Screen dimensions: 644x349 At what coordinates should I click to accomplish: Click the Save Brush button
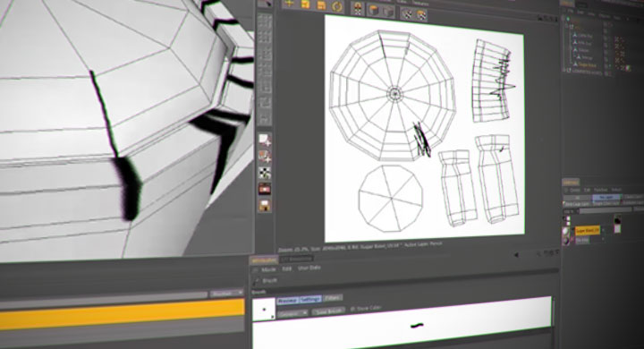pos(328,311)
